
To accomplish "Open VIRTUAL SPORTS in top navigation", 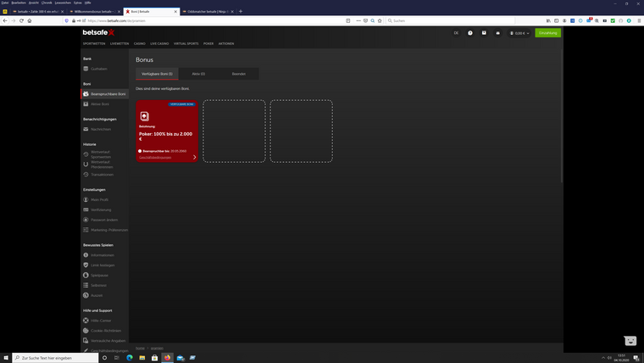I will pyautogui.click(x=186, y=43).
